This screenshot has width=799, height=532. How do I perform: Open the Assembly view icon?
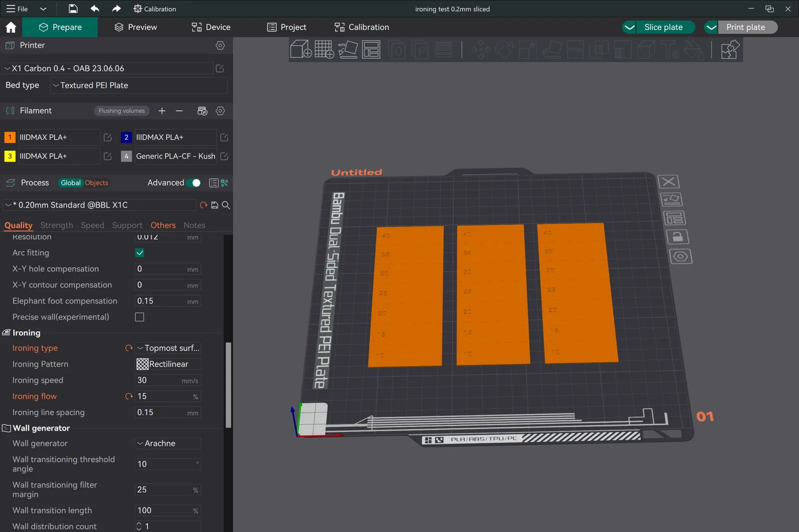(730, 50)
